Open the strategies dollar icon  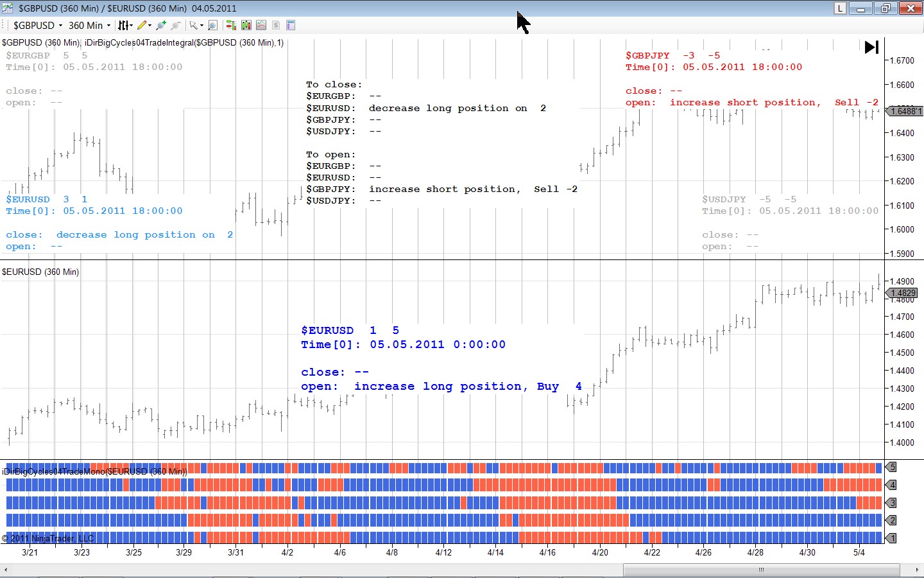[x=276, y=26]
